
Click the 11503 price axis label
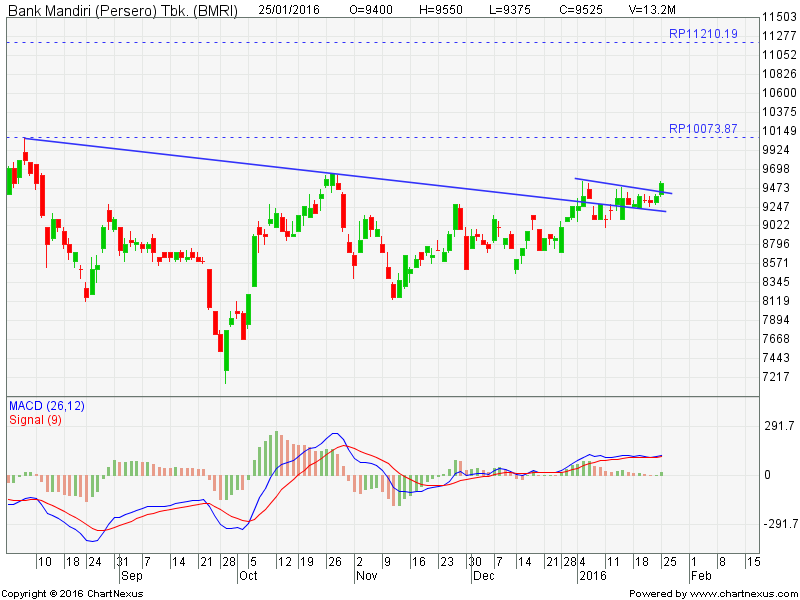(779, 17)
